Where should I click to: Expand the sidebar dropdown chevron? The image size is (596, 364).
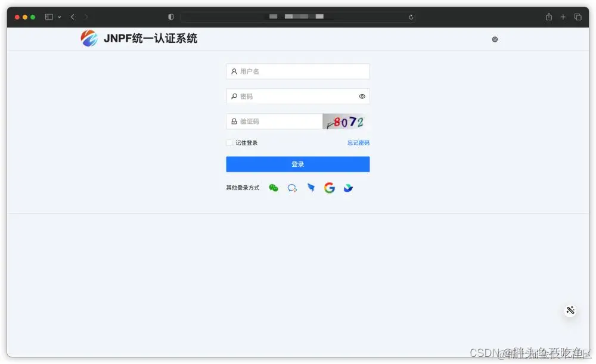[59, 17]
